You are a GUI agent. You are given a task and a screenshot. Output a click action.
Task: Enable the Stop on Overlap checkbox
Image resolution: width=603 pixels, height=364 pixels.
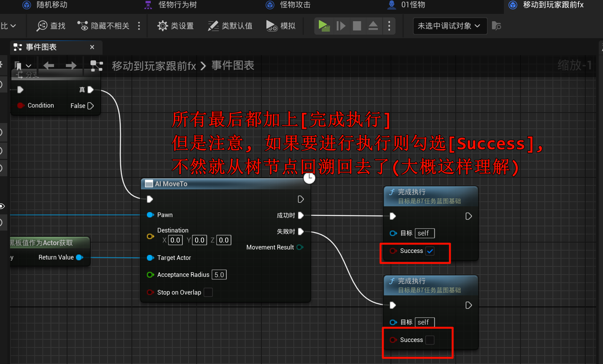[208, 292]
